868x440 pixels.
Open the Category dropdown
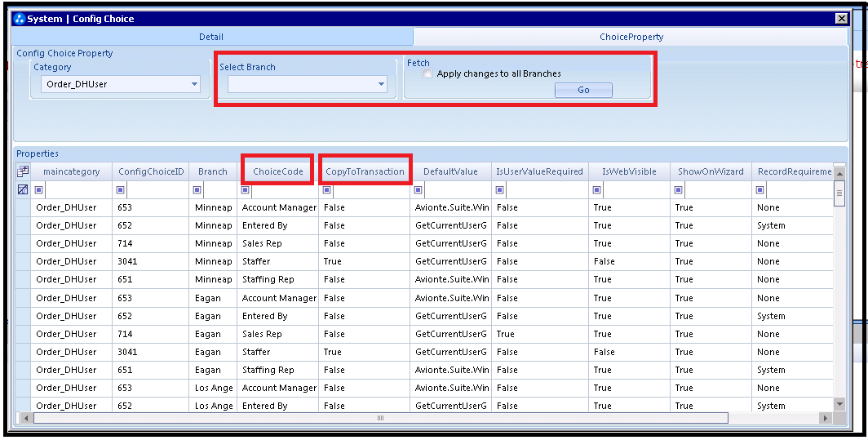pos(194,84)
